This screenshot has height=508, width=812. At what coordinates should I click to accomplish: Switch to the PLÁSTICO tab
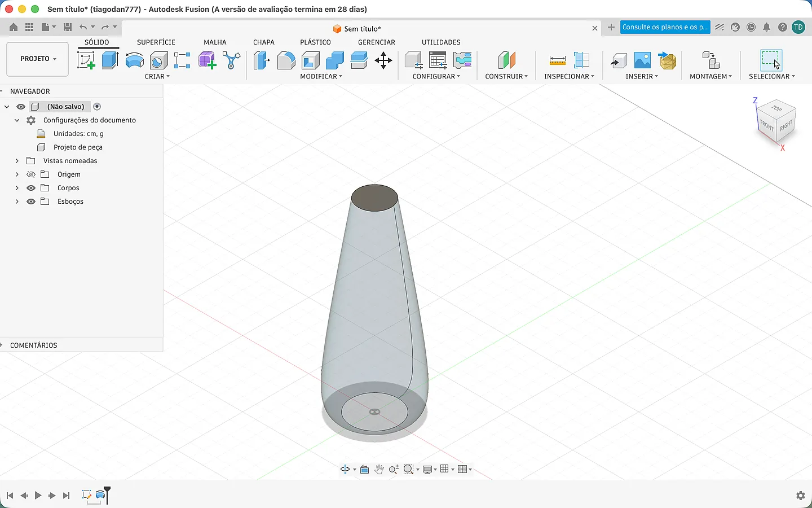tap(315, 42)
